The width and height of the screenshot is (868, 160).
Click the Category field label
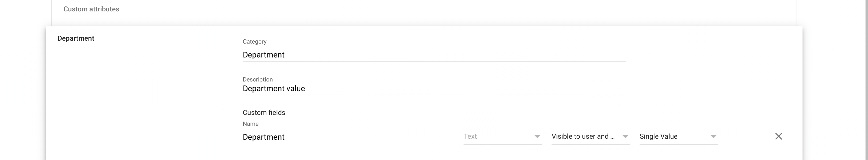[254, 42]
